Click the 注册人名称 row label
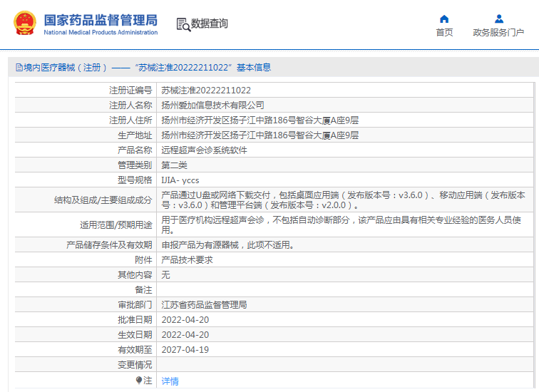The image size is (539, 392). coord(130,105)
